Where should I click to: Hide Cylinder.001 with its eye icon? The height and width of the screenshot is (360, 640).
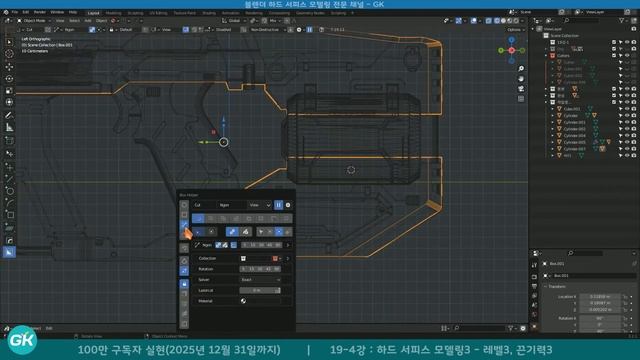pyautogui.click(x=627, y=122)
